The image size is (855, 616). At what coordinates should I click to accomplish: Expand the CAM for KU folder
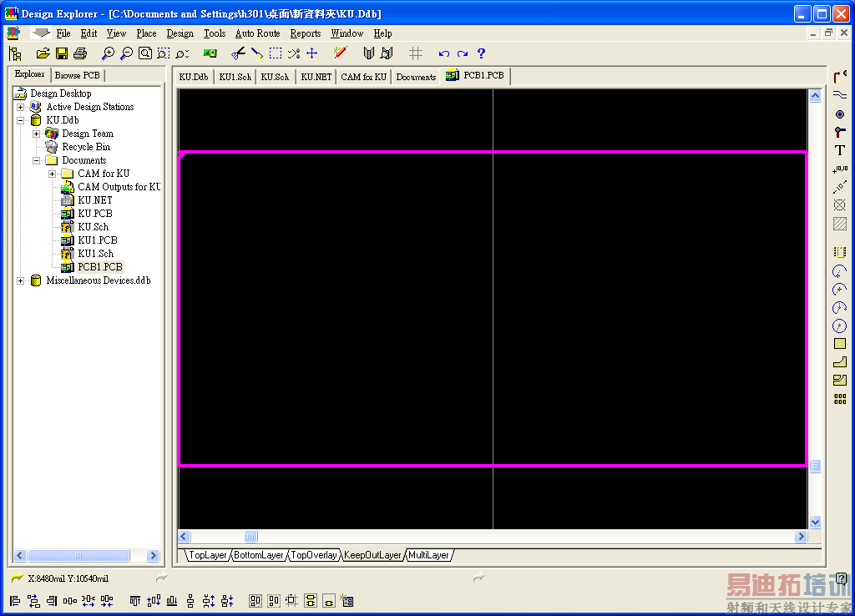click(53, 174)
